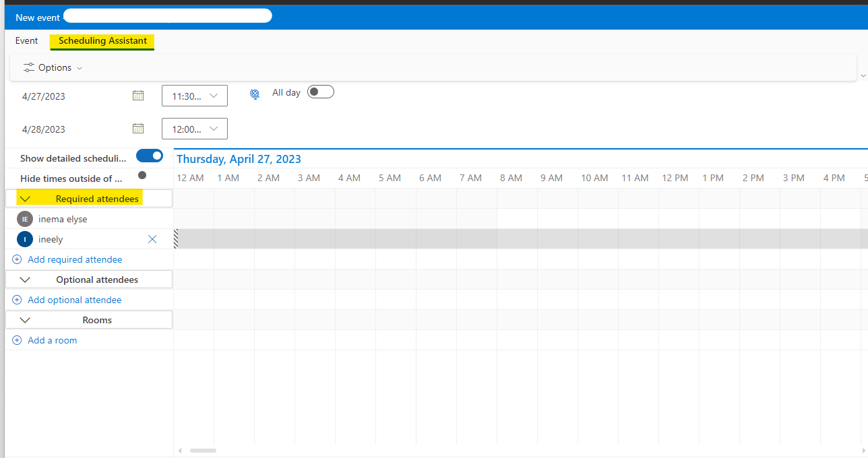Image resolution: width=868 pixels, height=458 pixels.
Task: Open the end date calendar picker icon
Action: [x=138, y=129]
